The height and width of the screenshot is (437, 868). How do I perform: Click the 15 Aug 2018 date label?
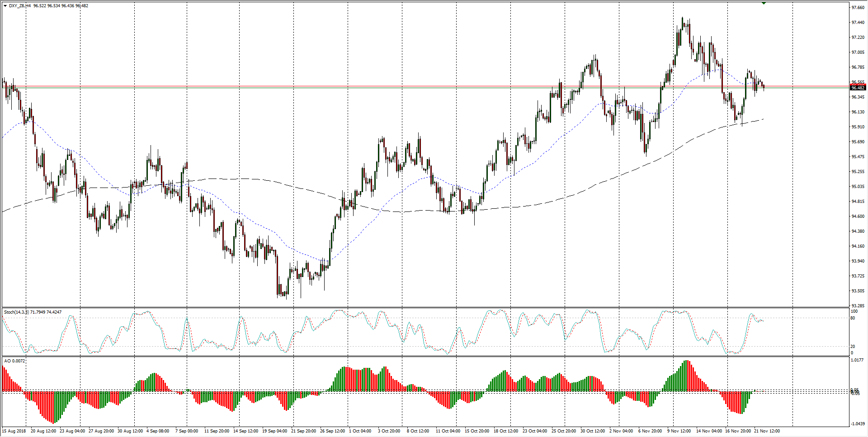pyautogui.click(x=14, y=431)
